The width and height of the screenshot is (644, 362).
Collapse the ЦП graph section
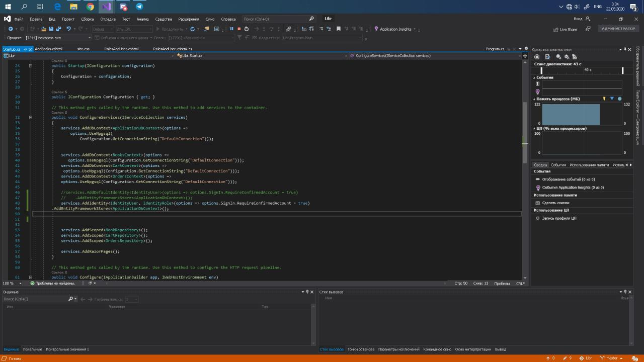pyautogui.click(x=534, y=128)
